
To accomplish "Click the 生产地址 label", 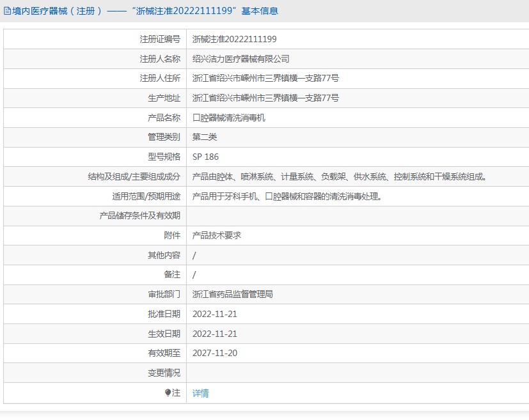I will click(x=164, y=98).
